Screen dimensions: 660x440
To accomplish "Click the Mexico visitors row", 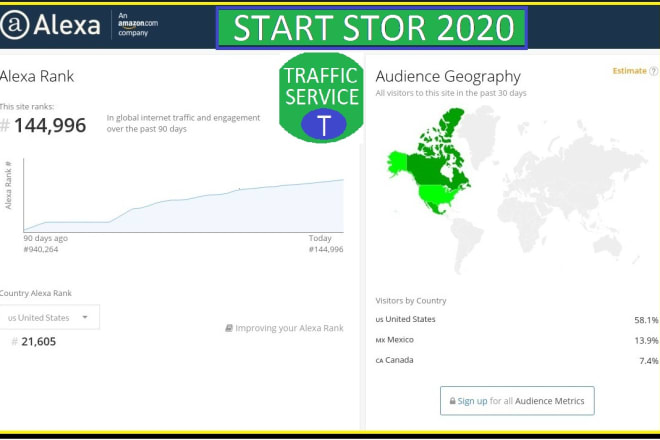I will pyautogui.click(x=517, y=340).
